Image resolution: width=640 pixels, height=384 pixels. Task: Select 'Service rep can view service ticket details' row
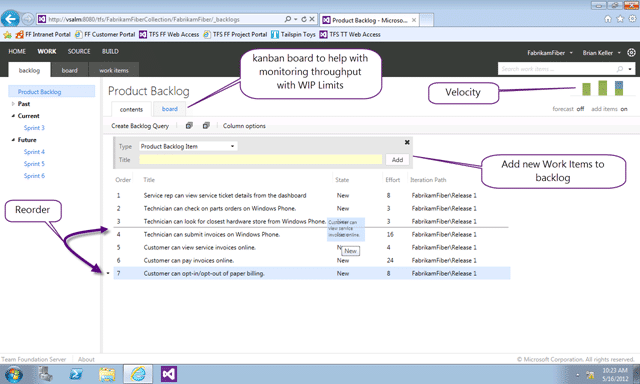[312, 195]
